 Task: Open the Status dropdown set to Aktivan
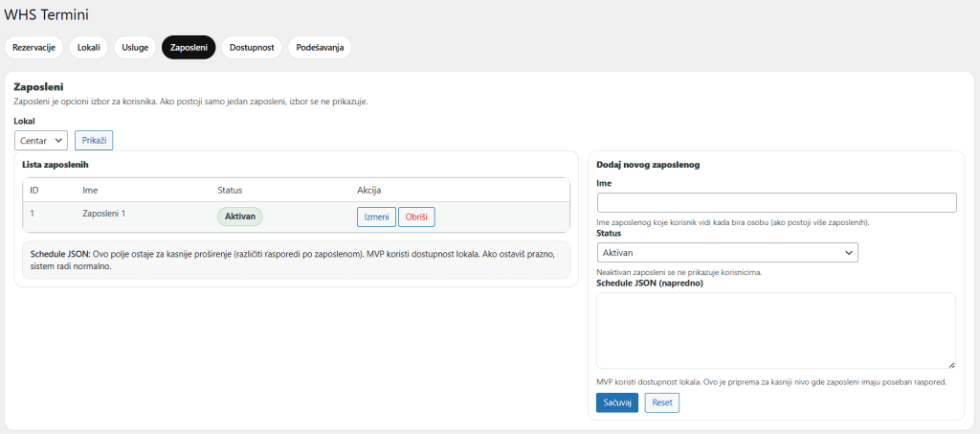pos(726,252)
